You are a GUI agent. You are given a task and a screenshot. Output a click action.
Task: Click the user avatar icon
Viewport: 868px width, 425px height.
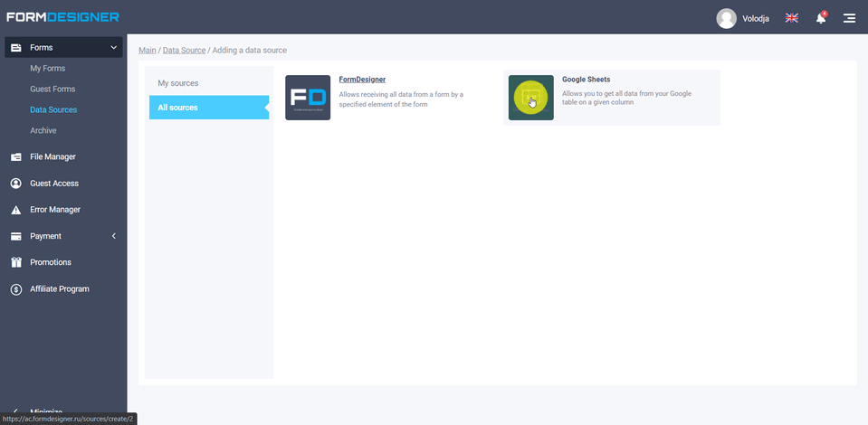tap(726, 18)
